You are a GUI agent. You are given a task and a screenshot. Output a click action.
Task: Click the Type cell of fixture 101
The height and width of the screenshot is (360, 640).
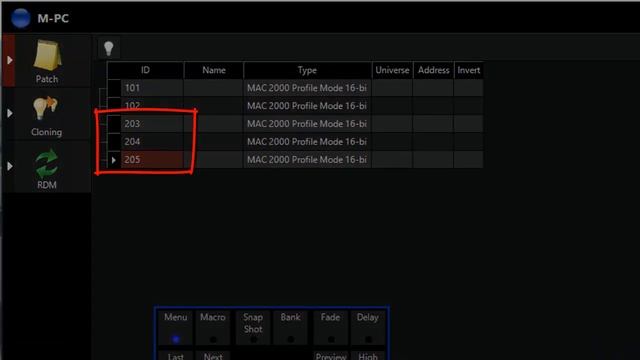pyautogui.click(x=307, y=88)
